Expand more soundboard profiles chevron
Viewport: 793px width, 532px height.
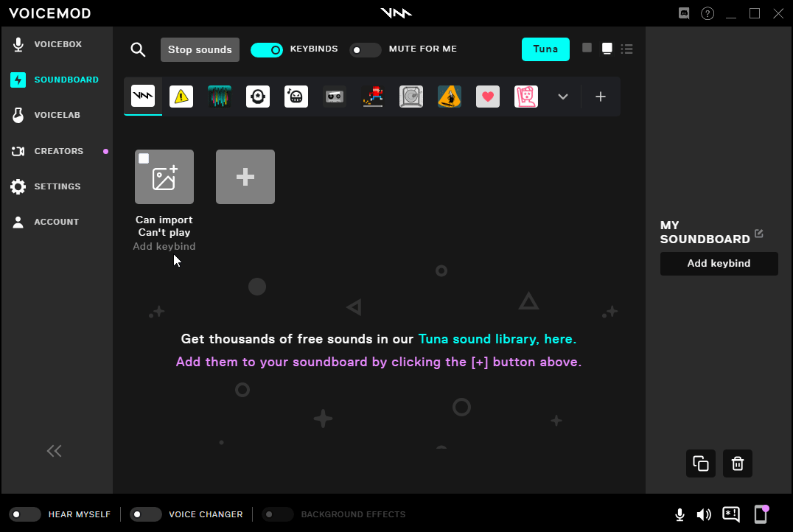[x=563, y=97]
